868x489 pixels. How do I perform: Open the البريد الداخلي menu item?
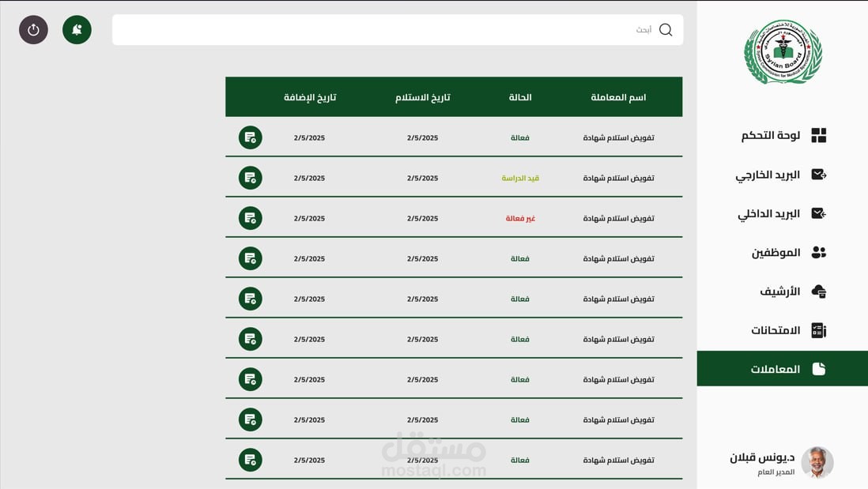click(x=769, y=213)
